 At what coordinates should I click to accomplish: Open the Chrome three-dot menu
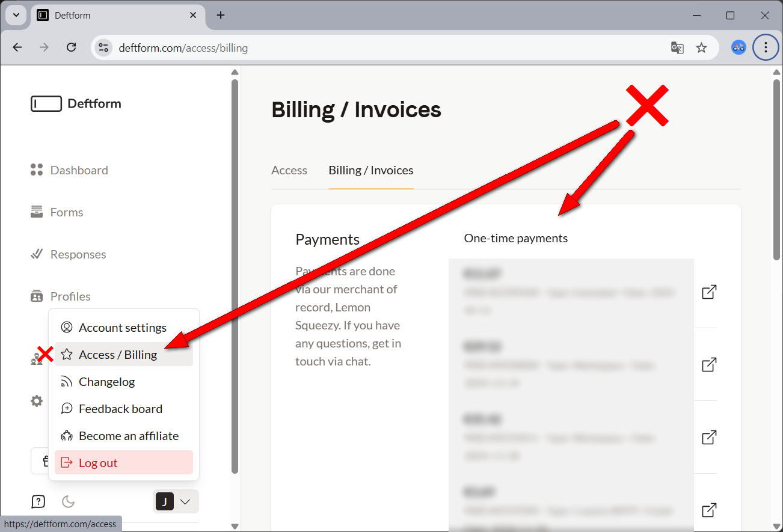point(766,47)
